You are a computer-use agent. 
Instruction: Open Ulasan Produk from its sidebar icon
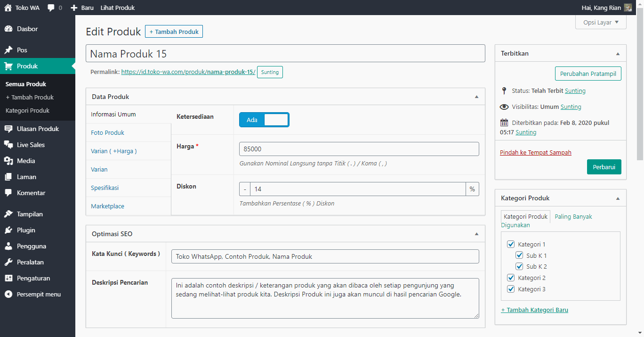[x=8, y=129]
